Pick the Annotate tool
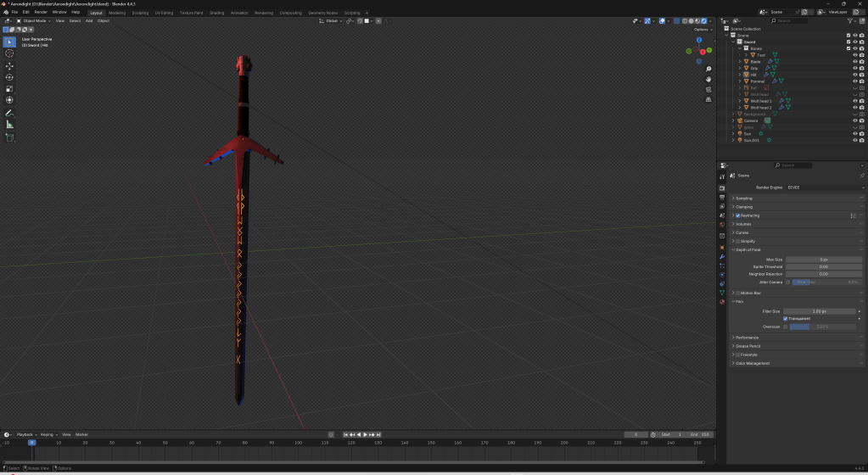 pos(9,113)
